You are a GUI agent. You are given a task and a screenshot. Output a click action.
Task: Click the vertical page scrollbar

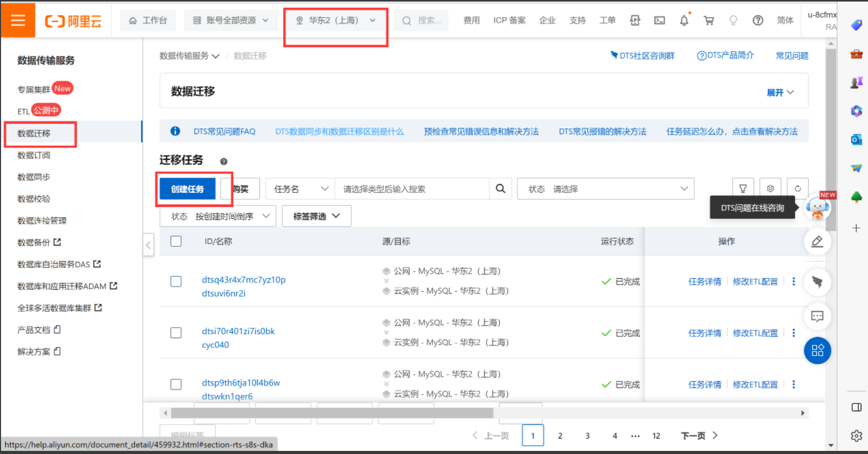pyautogui.click(x=830, y=139)
